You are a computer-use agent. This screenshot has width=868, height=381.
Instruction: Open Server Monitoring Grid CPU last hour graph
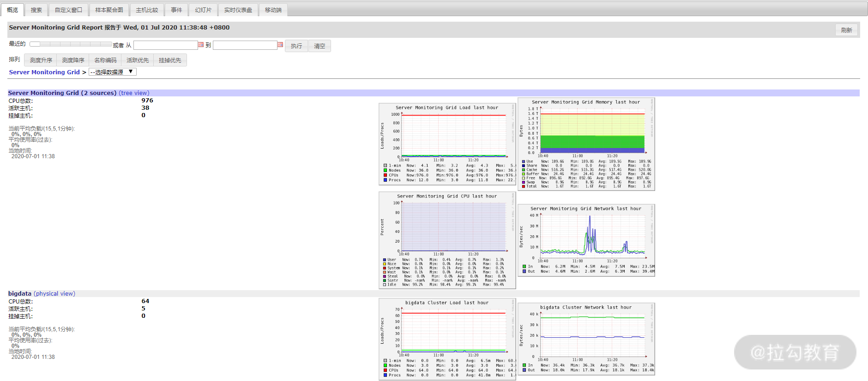coord(447,240)
